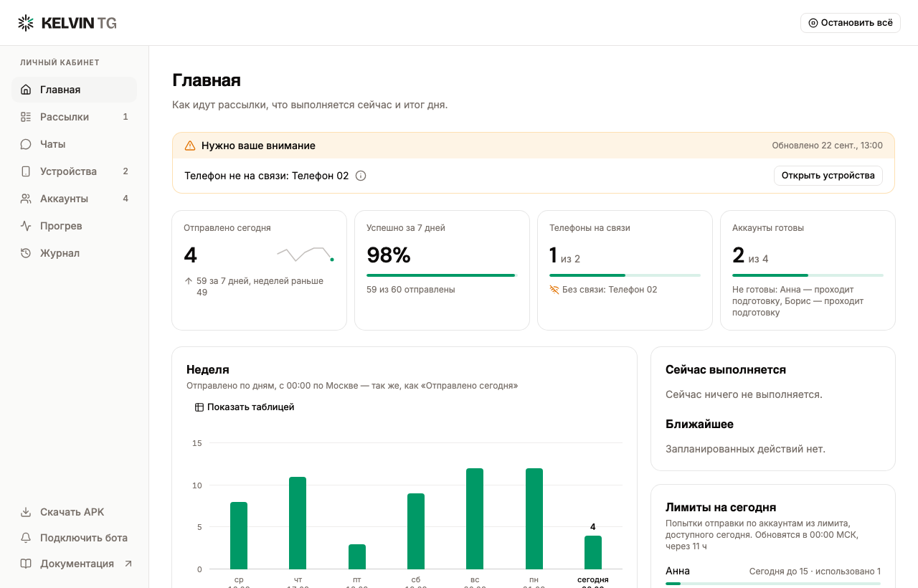The height and width of the screenshot is (588, 918).
Task: Open the Документация link
Action: tap(74, 564)
